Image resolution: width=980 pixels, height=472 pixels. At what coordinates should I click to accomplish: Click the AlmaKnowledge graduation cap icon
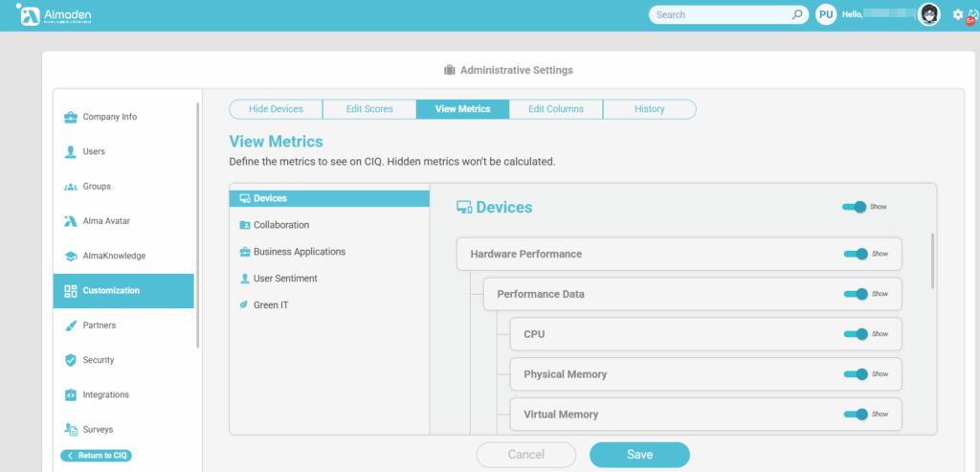(71, 257)
